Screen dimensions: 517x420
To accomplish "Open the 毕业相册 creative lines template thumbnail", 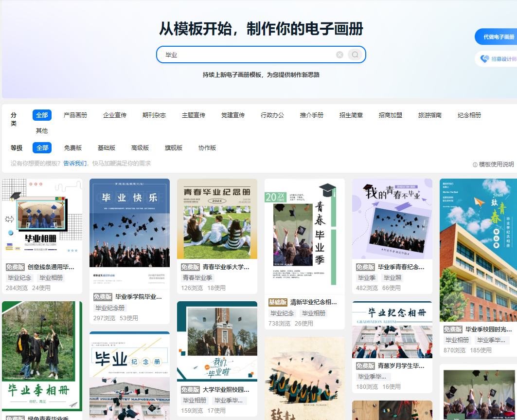I will click(42, 219).
